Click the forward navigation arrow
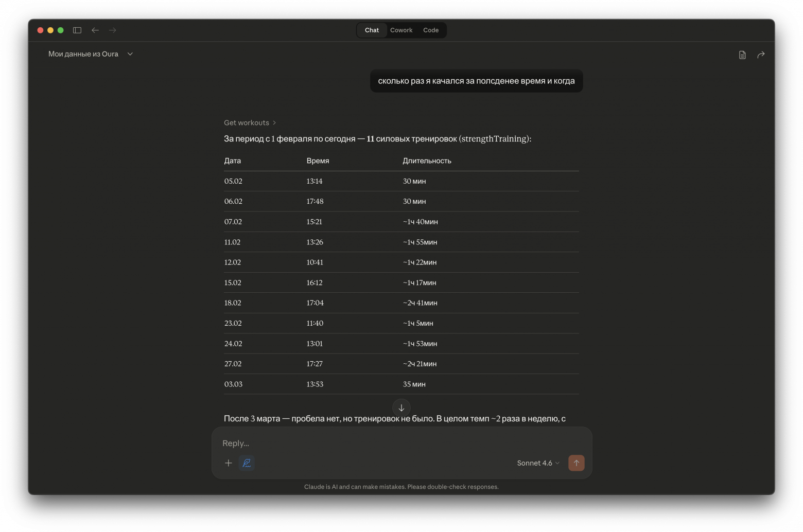803x532 pixels. 113,30
